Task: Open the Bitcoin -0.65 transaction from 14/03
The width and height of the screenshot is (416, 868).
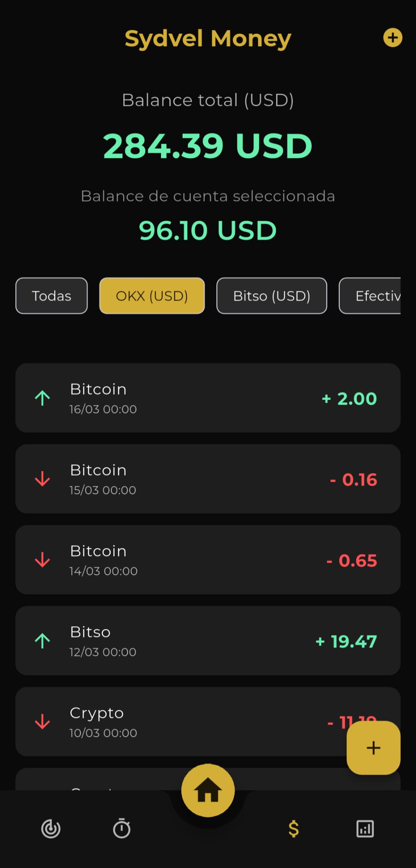Action: (x=208, y=560)
